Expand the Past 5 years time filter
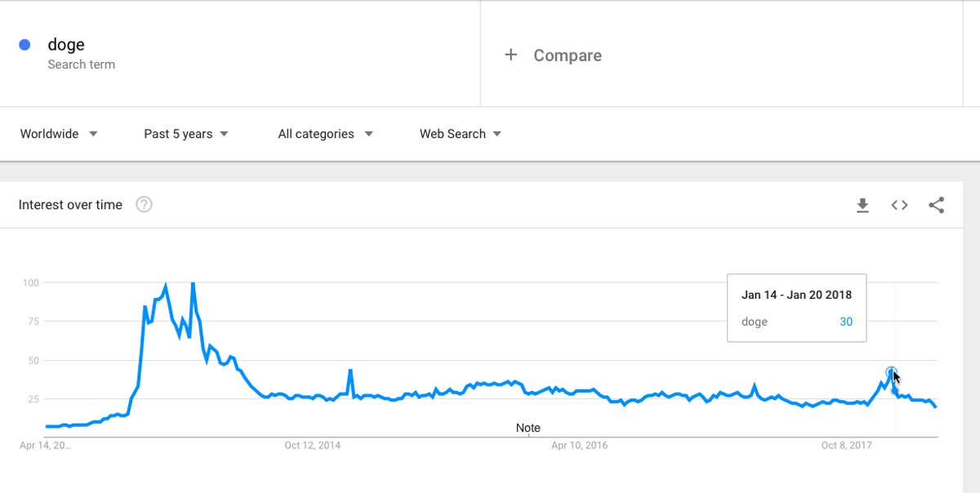 click(x=185, y=133)
